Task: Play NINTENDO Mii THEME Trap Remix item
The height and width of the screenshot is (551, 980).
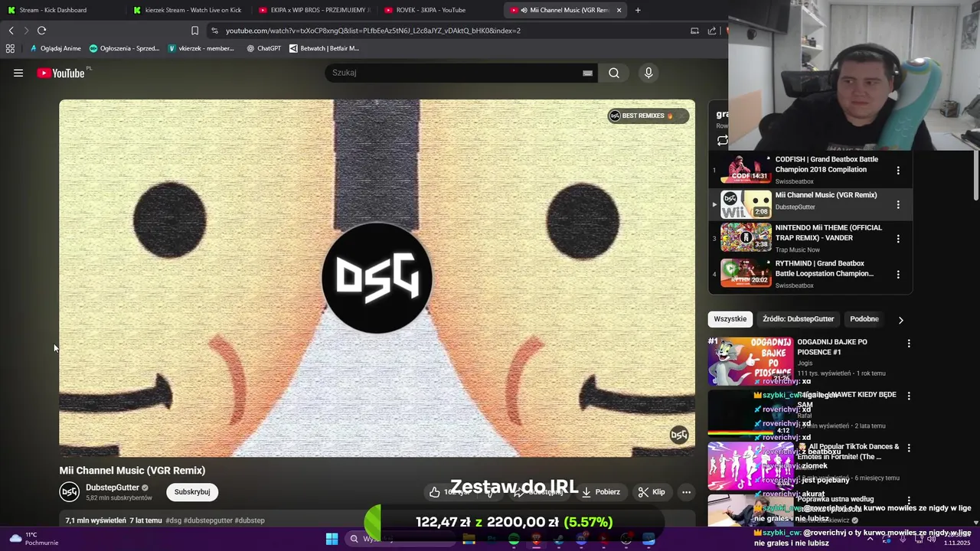Action: point(810,238)
